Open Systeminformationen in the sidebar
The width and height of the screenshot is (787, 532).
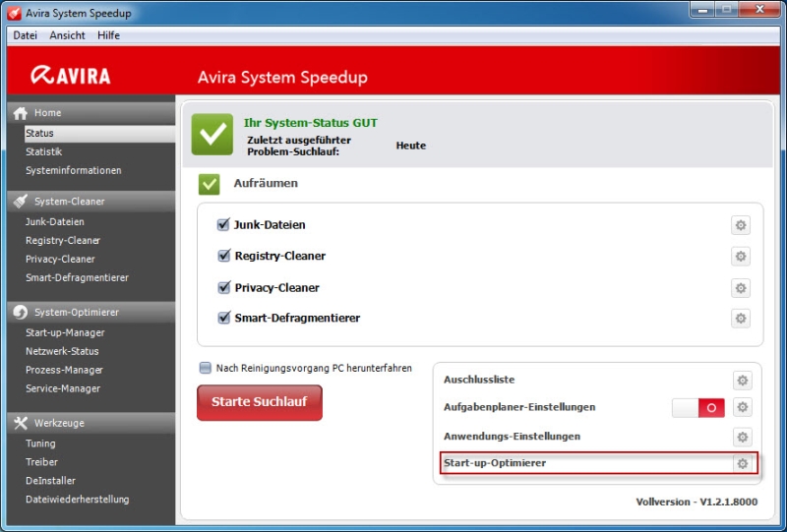click(x=73, y=170)
